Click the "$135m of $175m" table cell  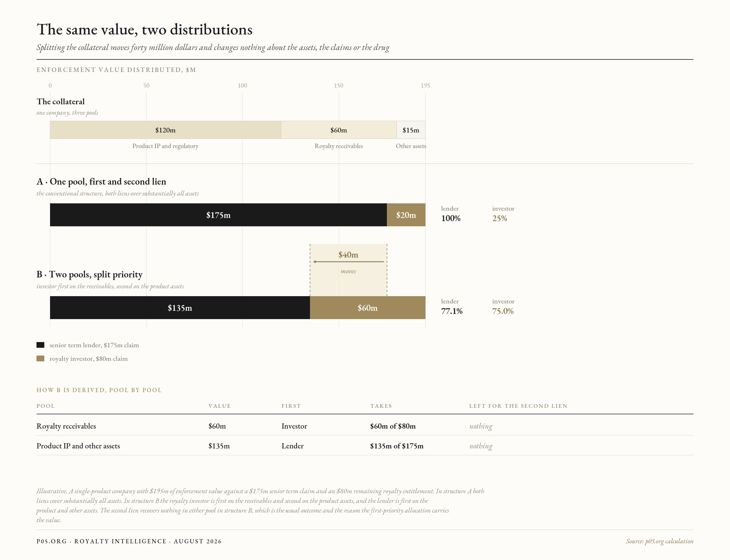(397, 446)
